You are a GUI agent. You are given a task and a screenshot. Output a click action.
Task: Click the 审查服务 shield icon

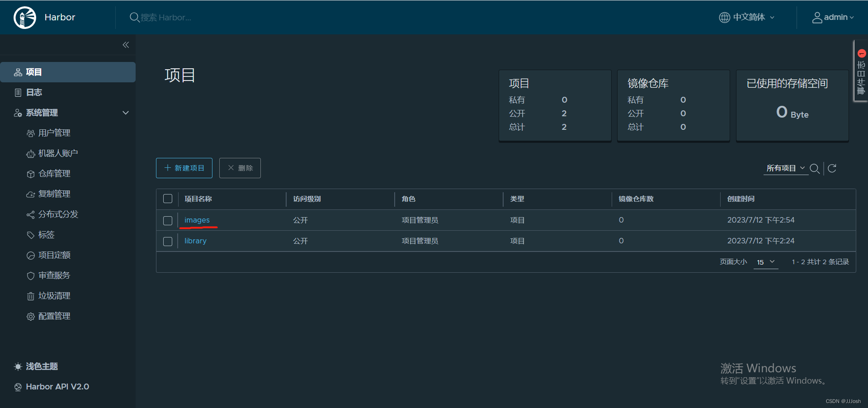click(x=30, y=276)
